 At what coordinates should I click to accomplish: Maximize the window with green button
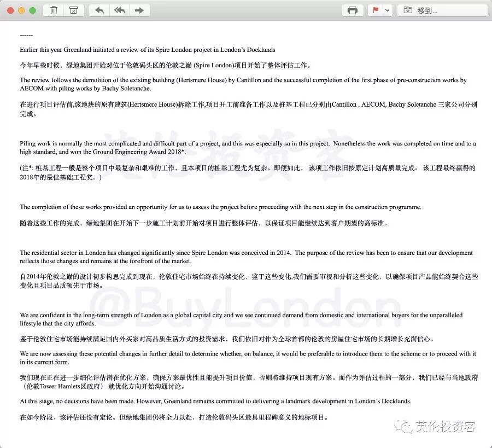(32, 10)
